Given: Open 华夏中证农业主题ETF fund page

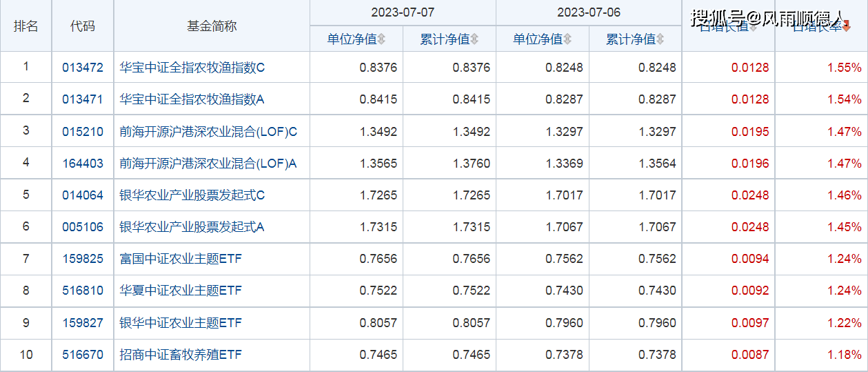Looking at the screenshot, I should coord(181,291).
